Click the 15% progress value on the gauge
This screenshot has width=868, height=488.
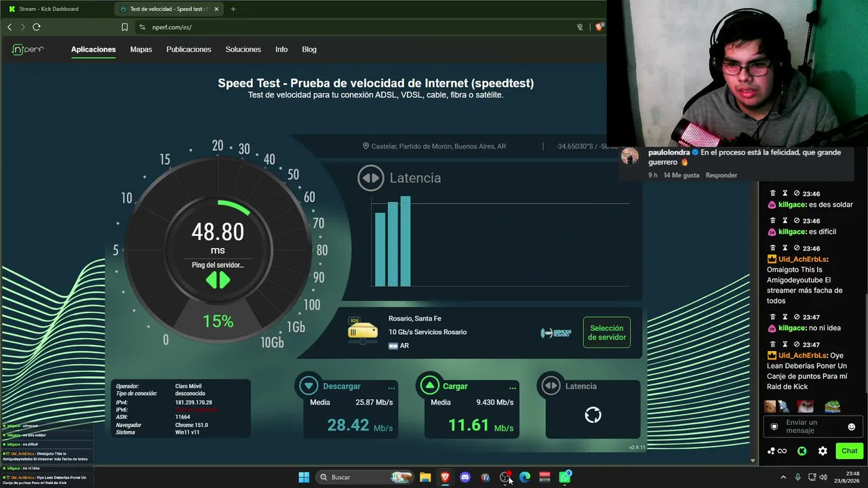point(218,321)
